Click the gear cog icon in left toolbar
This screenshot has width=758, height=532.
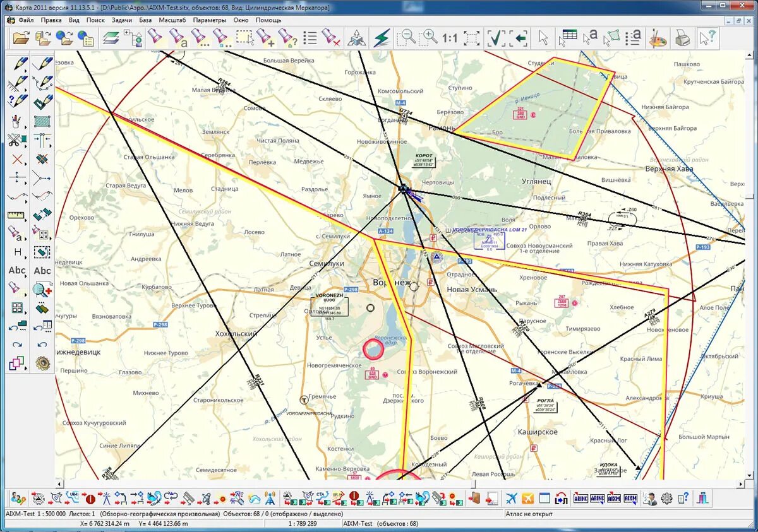click(x=42, y=363)
